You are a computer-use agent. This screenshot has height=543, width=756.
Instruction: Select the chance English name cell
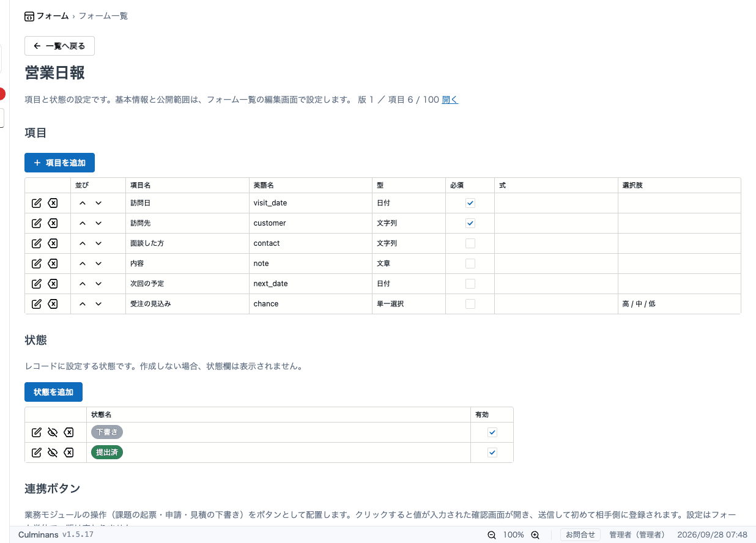click(x=311, y=304)
